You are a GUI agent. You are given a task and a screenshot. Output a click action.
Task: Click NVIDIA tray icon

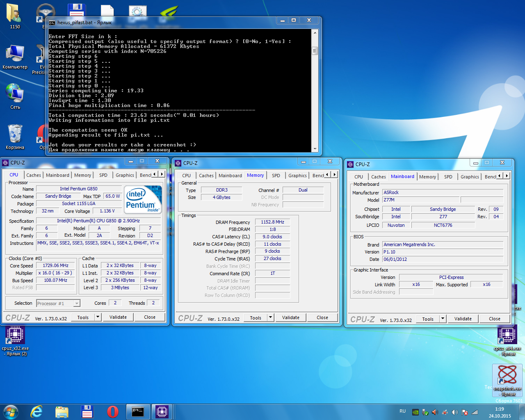click(415, 412)
